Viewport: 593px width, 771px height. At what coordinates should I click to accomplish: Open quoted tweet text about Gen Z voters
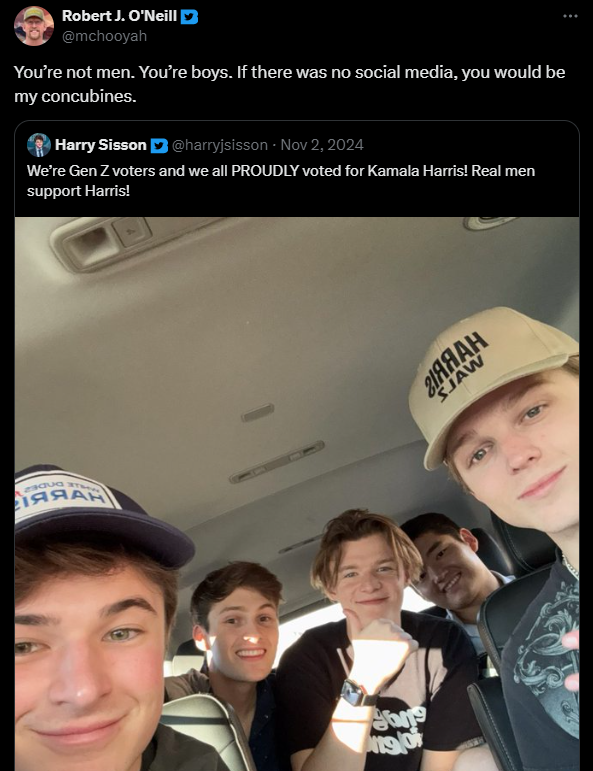pos(281,180)
